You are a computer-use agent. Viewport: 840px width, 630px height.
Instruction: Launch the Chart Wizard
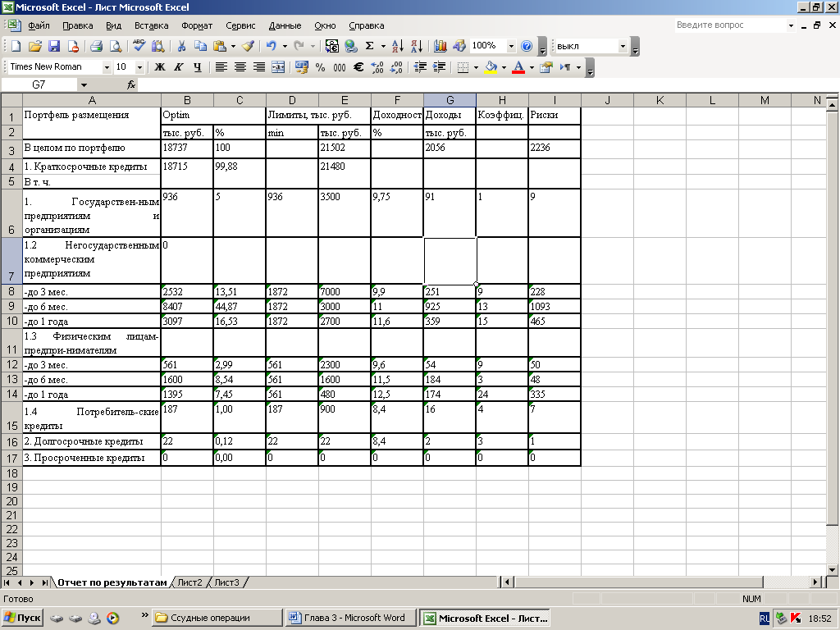pyautogui.click(x=440, y=47)
